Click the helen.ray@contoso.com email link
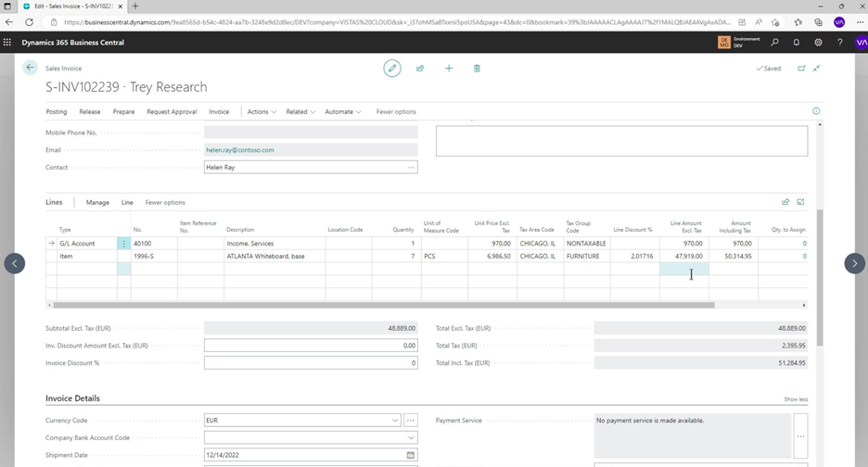Viewport: 868px width, 467px height. [240, 150]
